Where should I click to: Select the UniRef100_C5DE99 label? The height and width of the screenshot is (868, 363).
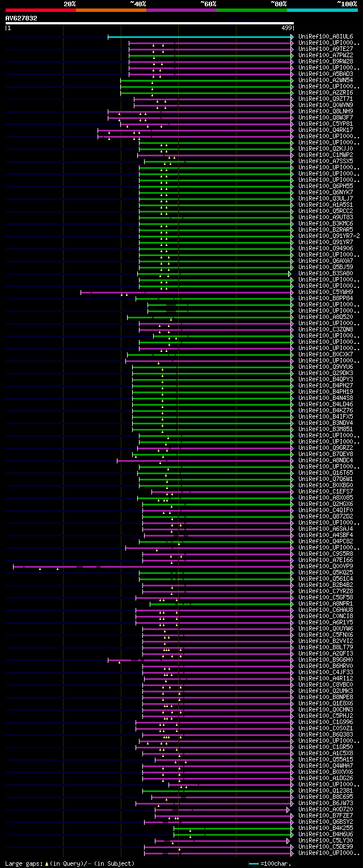pyautogui.click(x=326, y=847)
